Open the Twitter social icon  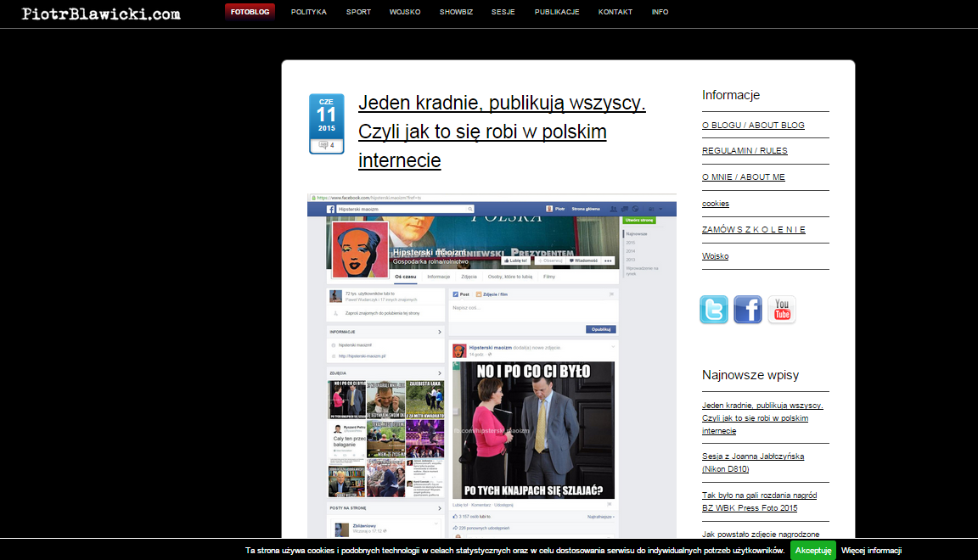click(714, 310)
